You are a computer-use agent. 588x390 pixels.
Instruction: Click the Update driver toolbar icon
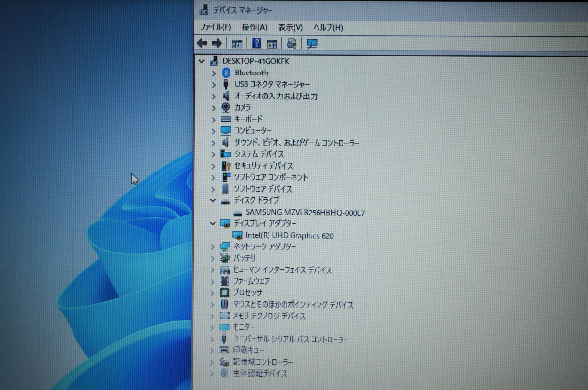click(292, 44)
